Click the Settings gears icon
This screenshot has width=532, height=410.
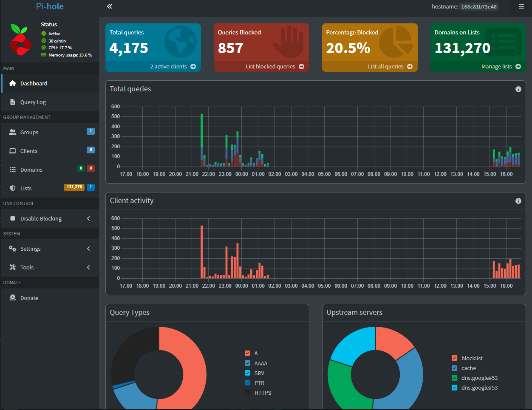point(13,249)
